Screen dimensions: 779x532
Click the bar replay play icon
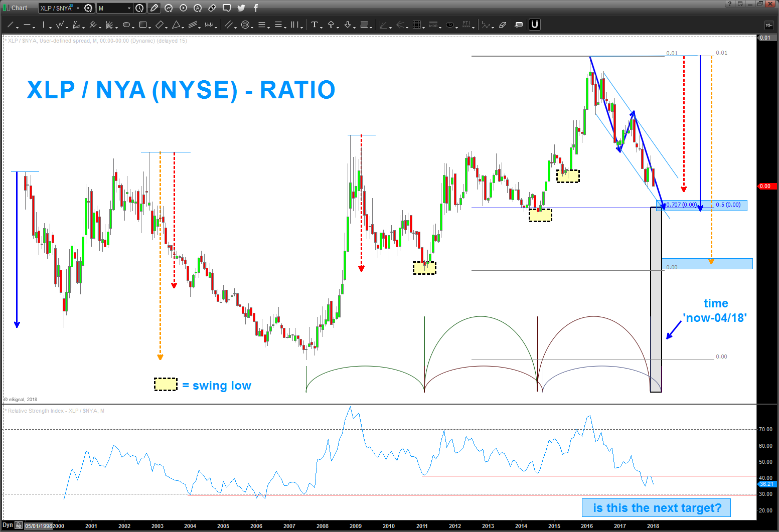pyautogui.click(x=183, y=8)
